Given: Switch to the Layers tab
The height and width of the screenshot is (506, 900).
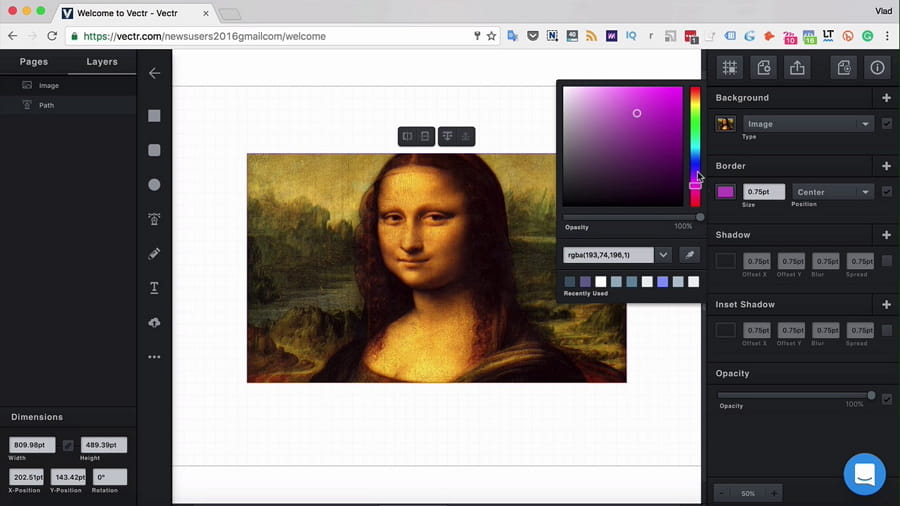Looking at the screenshot, I should pos(102,62).
